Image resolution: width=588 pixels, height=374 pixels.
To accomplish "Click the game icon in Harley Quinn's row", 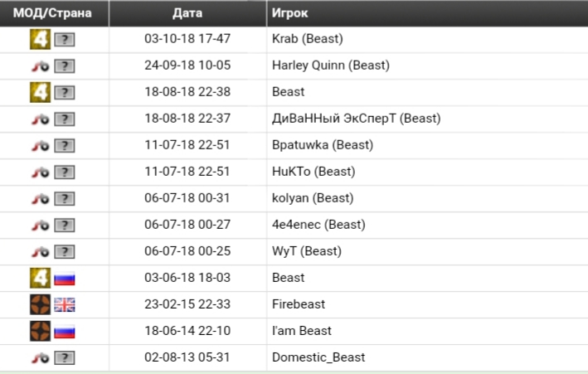I will coord(40,66).
